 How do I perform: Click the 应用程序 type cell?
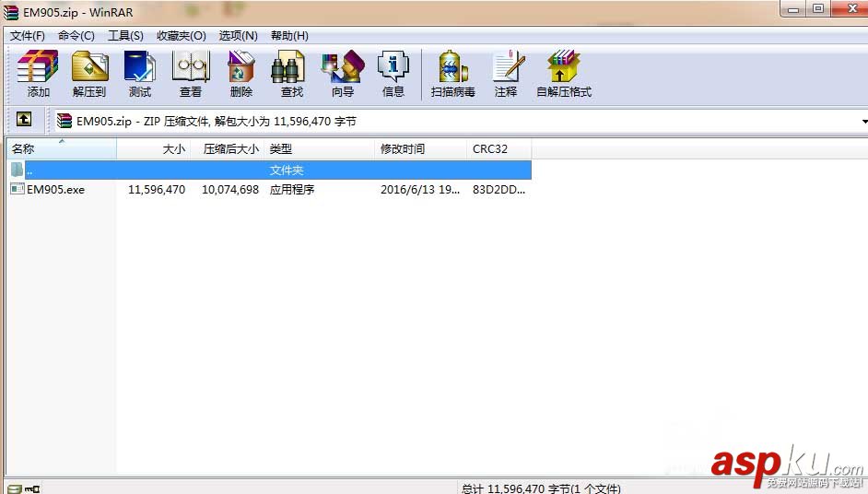click(x=292, y=190)
